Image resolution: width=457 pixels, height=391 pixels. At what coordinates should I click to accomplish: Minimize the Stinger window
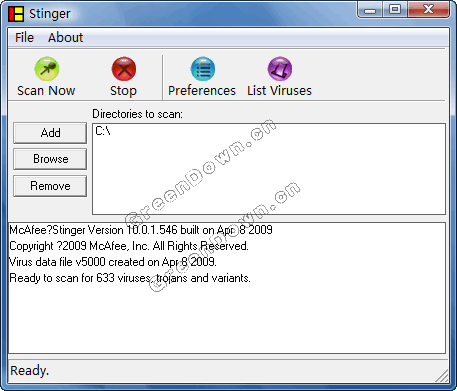tap(370, 10)
